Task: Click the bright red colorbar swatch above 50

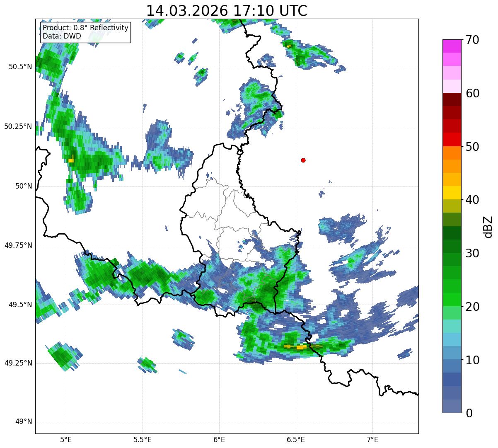Action: click(x=451, y=139)
